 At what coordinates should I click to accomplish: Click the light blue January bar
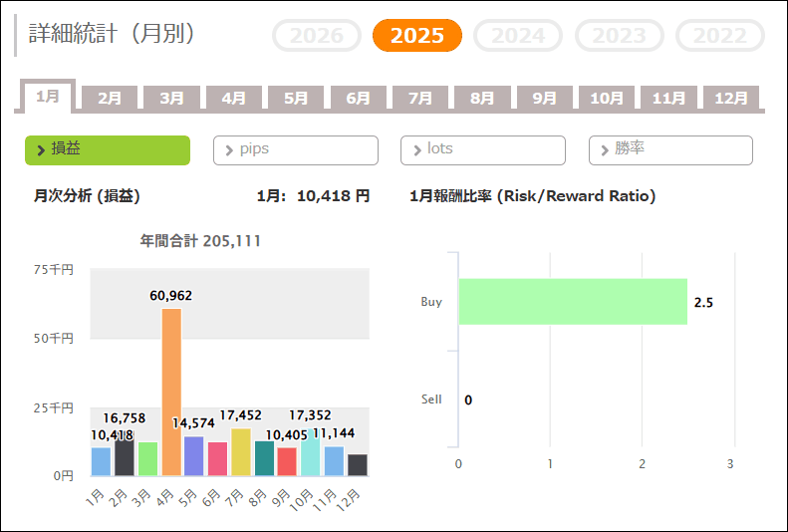pos(101,462)
